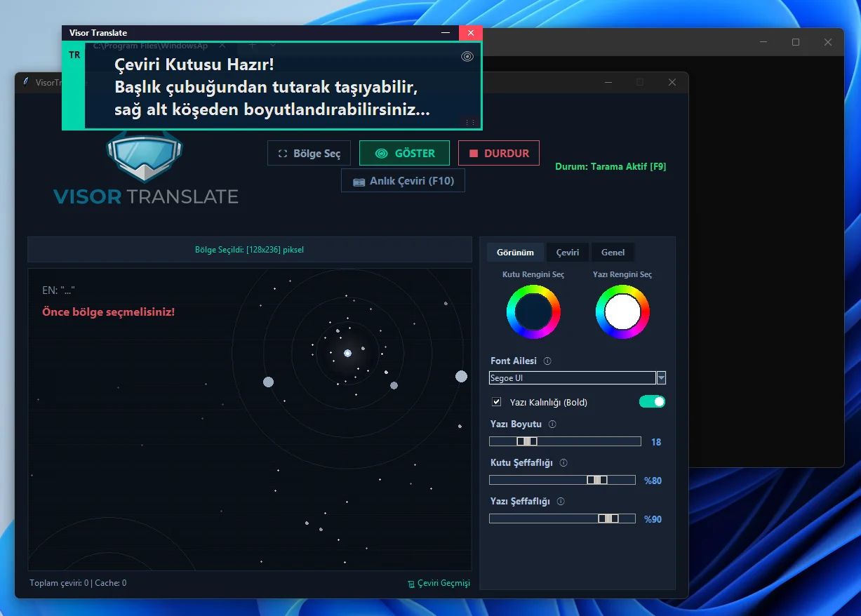This screenshot has width=861, height=616.
Task: Open the Genel tab
Action: (x=613, y=253)
